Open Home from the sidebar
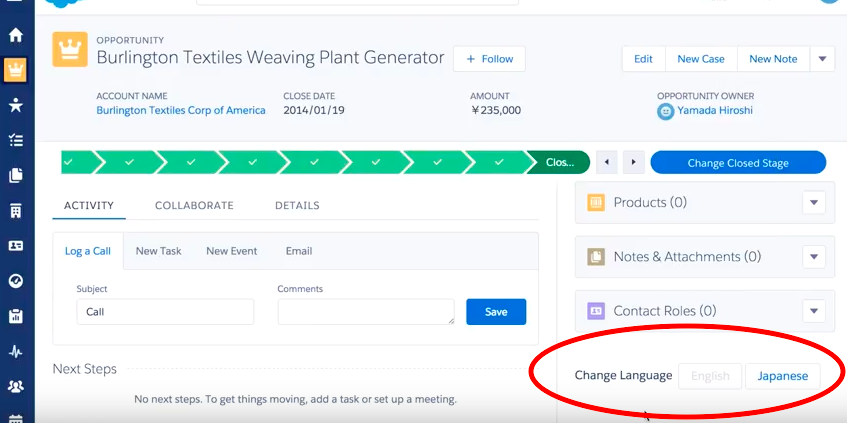Screen dimensions: 847x423 (16, 35)
